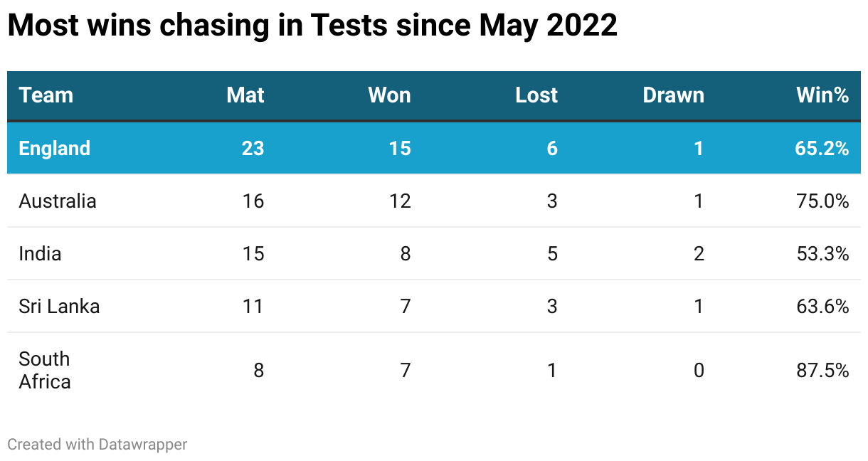868x461 pixels.
Task: Click England's 23 matches value
Action: pos(253,148)
